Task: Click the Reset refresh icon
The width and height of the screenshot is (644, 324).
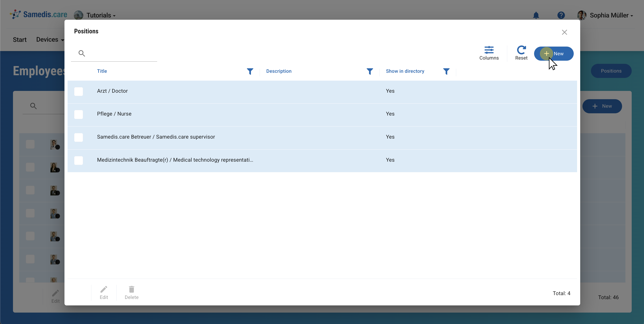Action: (521, 50)
